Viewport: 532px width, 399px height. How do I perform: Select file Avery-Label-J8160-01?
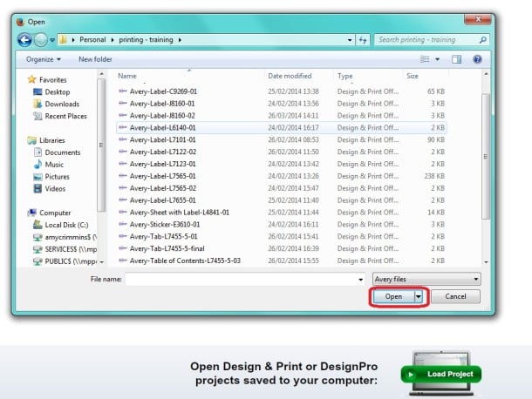point(281,104)
